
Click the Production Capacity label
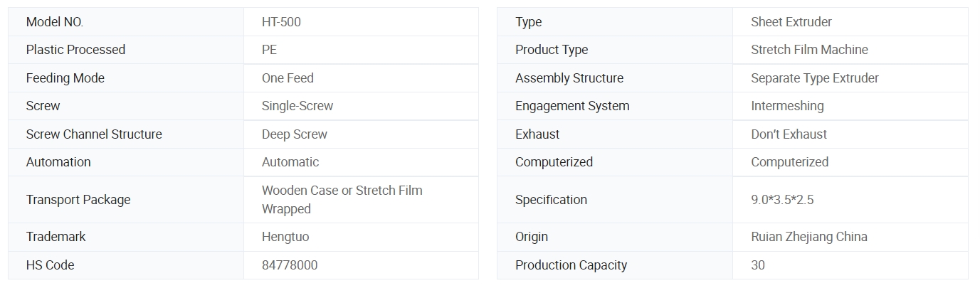coord(571,265)
